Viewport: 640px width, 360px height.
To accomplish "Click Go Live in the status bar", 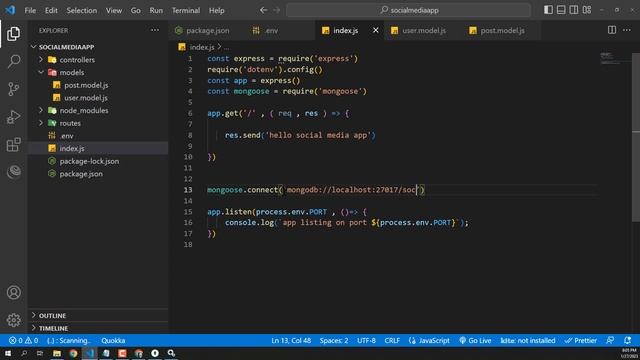I will tap(475, 340).
